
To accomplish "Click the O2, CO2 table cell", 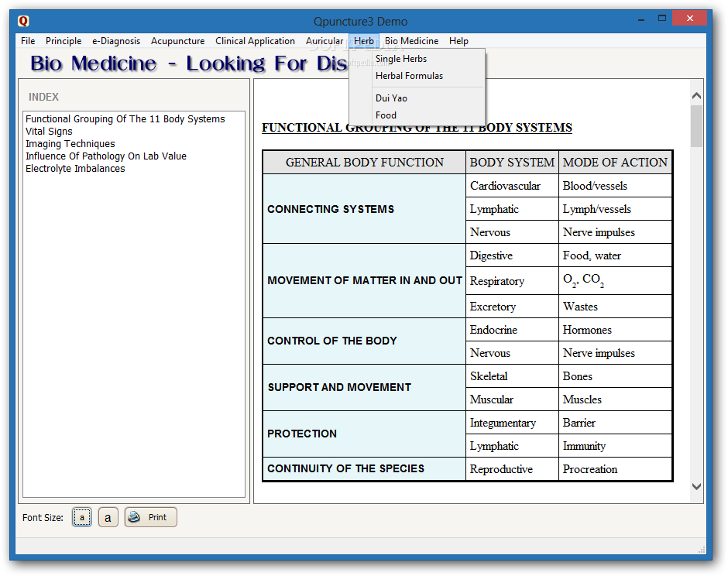I will coord(615,281).
